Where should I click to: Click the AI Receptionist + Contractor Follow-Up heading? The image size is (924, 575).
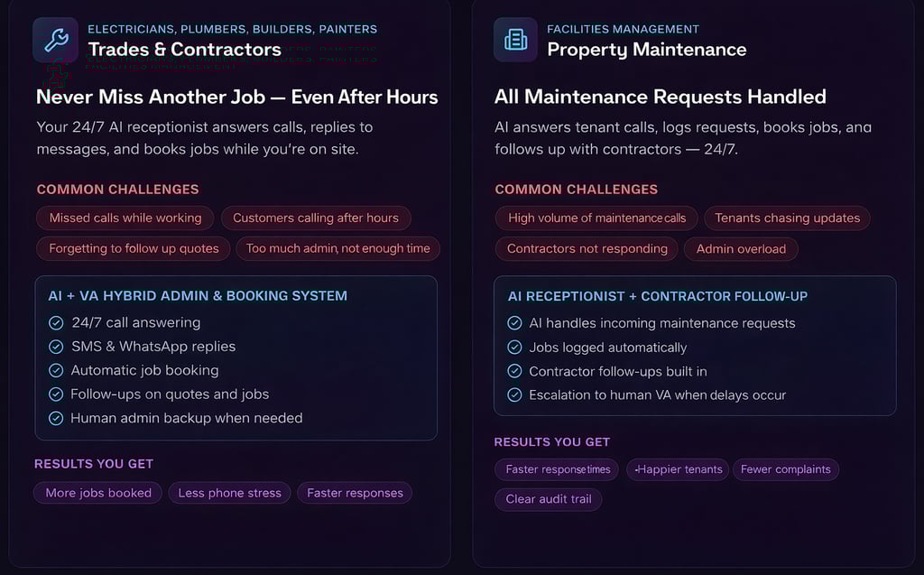(x=658, y=296)
